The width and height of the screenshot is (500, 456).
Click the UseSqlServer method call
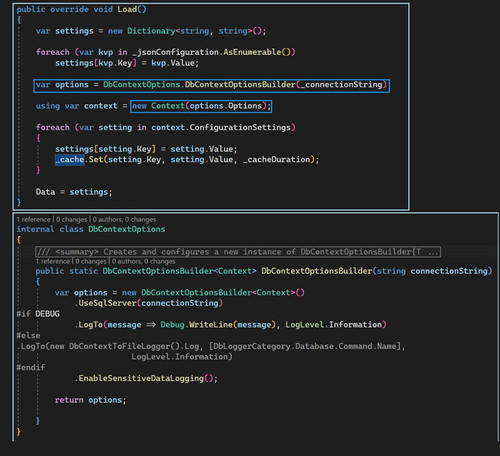point(107,303)
